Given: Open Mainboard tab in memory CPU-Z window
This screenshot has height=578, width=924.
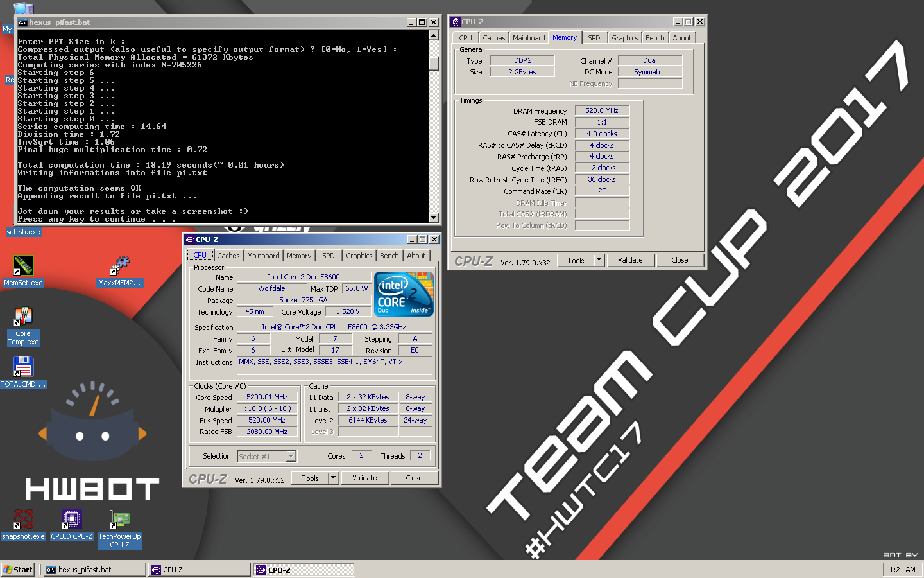Looking at the screenshot, I should coord(529,38).
